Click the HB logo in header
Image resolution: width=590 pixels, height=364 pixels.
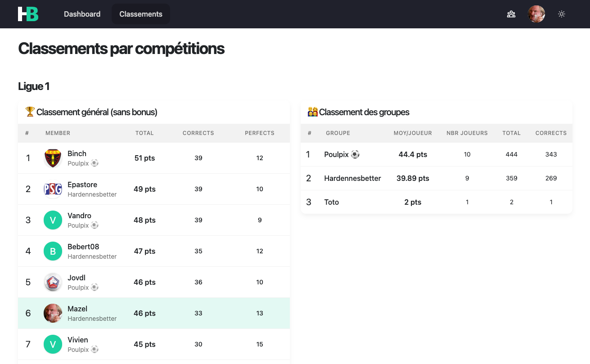tap(28, 14)
